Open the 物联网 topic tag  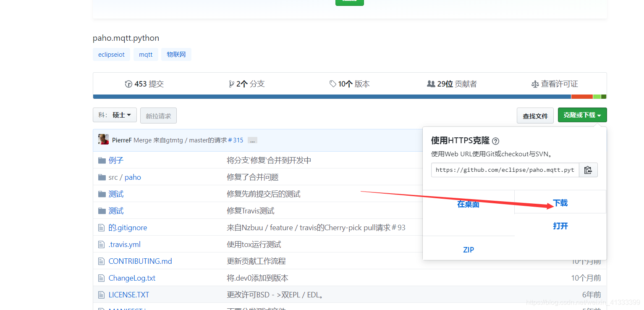(176, 55)
